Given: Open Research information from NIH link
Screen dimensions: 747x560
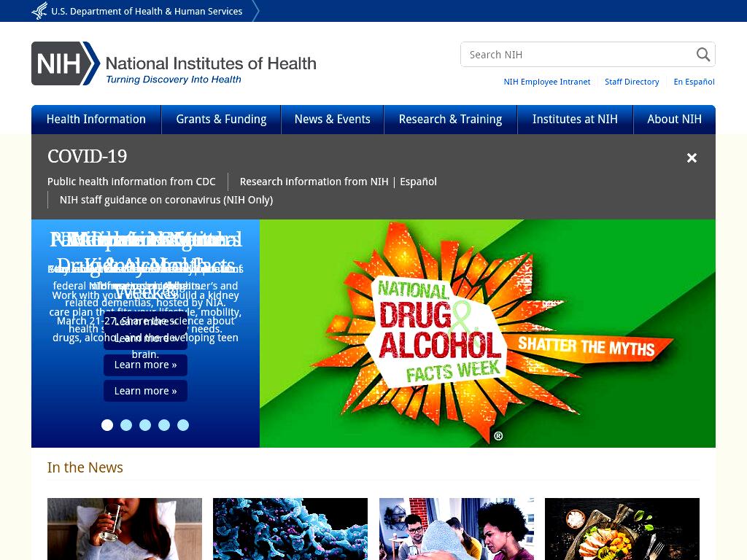Looking at the screenshot, I should point(314,182).
